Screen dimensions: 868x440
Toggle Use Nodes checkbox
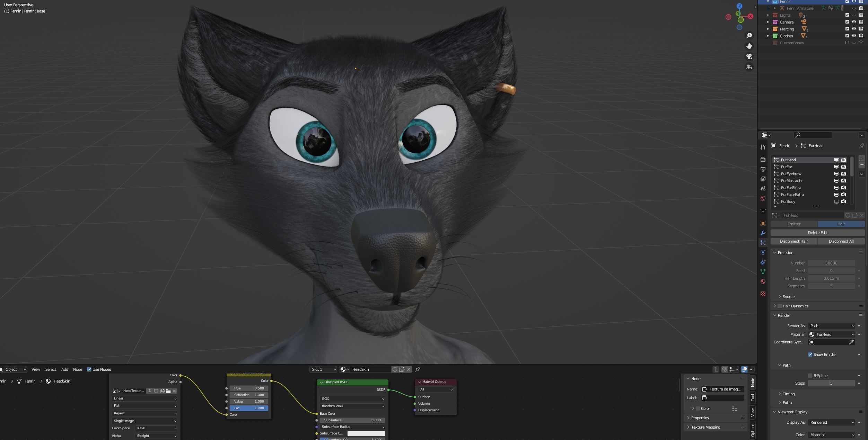coord(89,369)
